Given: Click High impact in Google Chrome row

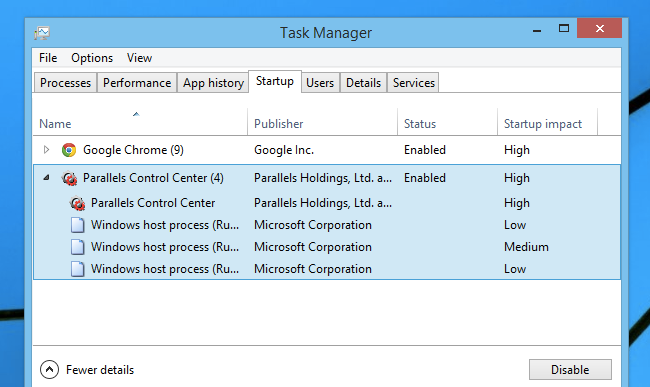Looking at the screenshot, I should tap(517, 150).
